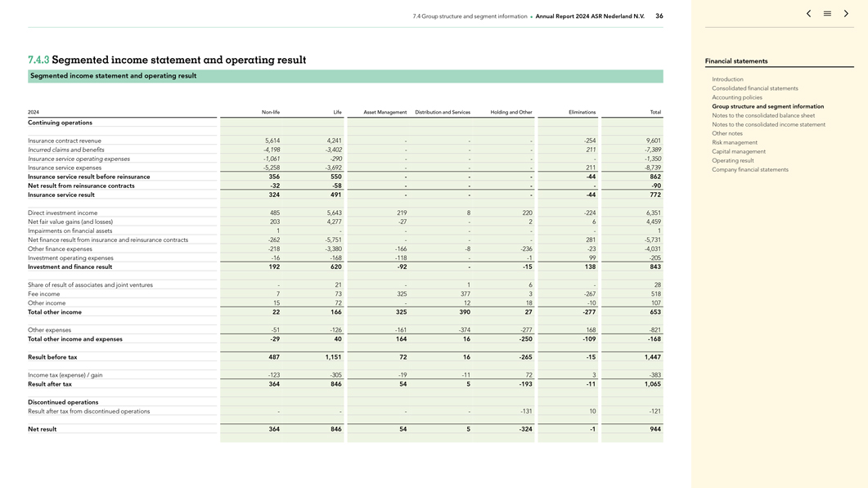The width and height of the screenshot is (868, 488).
Task: Click the 7.4.3 Segmented income statement heading
Action: coord(167,60)
